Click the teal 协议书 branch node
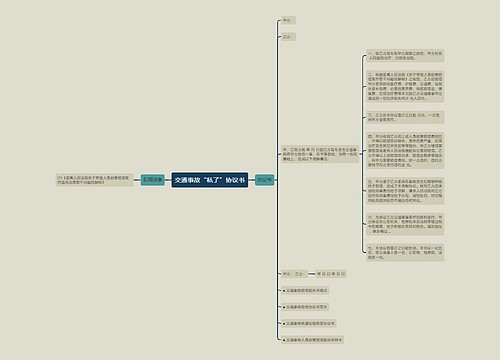This screenshot has height=360, width=500. point(264,180)
